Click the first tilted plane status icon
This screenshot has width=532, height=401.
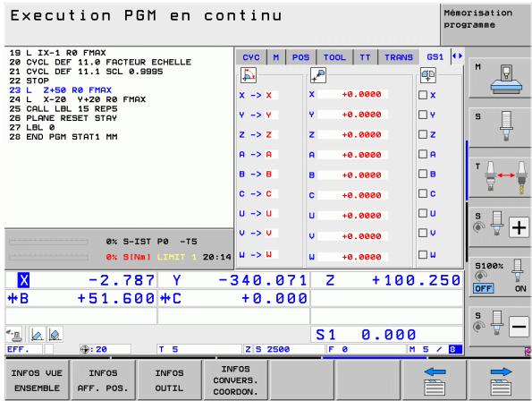tap(37, 335)
